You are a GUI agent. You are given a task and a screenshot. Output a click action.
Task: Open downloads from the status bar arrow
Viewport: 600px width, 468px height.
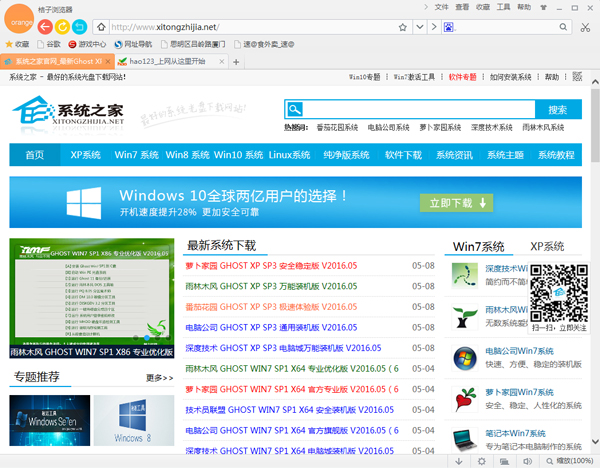click(x=457, y=461)
